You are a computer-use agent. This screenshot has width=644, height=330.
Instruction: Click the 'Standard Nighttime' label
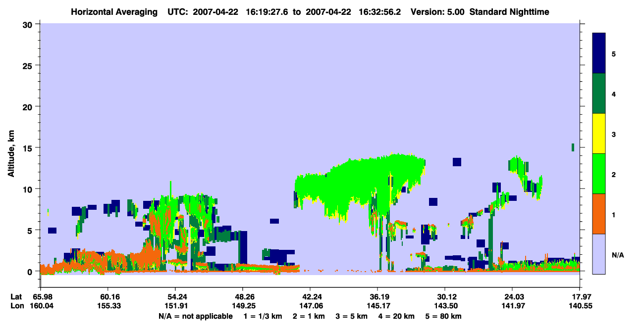tap(510, 11)
